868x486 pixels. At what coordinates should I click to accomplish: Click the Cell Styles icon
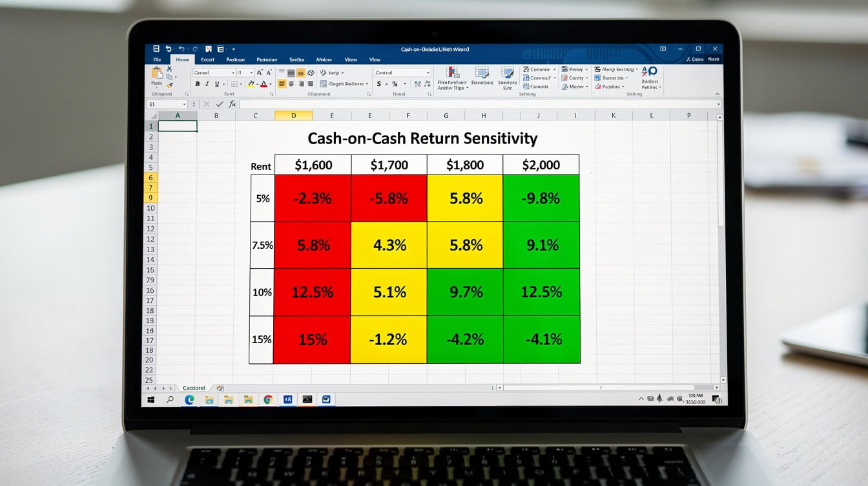click(x=508, y=72)
